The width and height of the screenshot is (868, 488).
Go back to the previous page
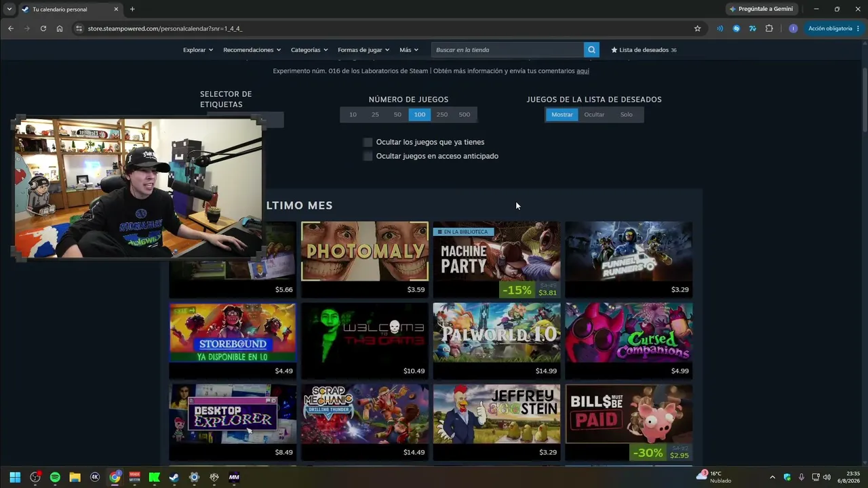tap(11, 28)
